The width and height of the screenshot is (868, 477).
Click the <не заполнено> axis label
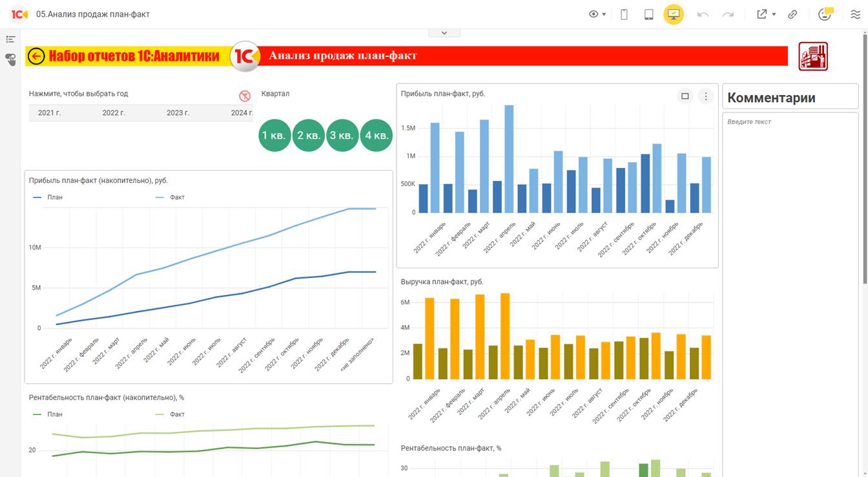[357, 354]
